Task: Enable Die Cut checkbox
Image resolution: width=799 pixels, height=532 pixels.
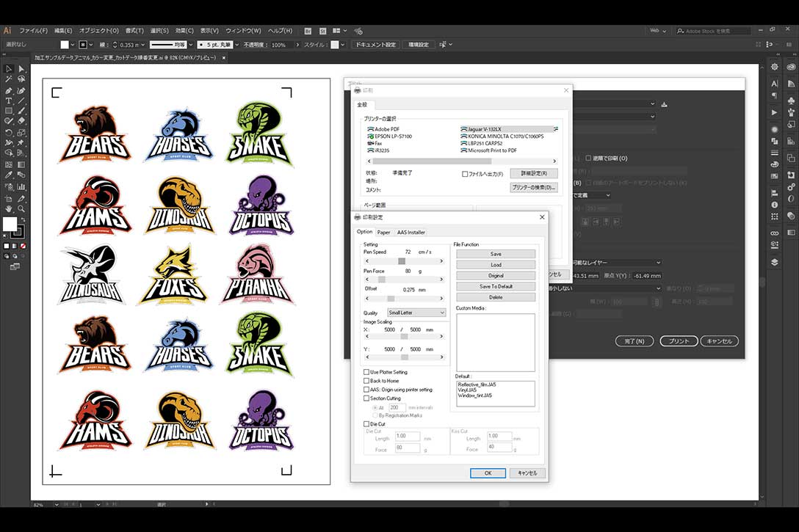Action: [366, 423]
